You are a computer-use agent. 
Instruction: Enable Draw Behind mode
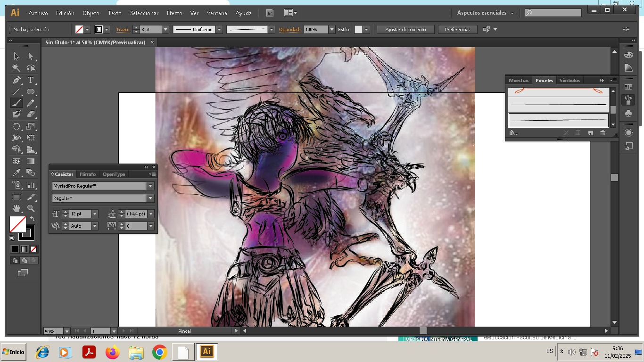tap(24, 260)
